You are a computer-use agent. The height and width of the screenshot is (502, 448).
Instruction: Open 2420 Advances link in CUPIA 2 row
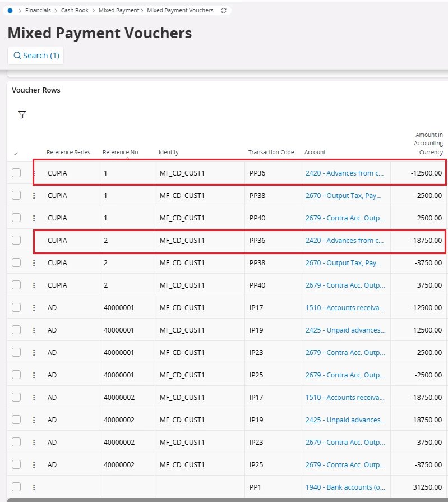(x=344, y=241)
